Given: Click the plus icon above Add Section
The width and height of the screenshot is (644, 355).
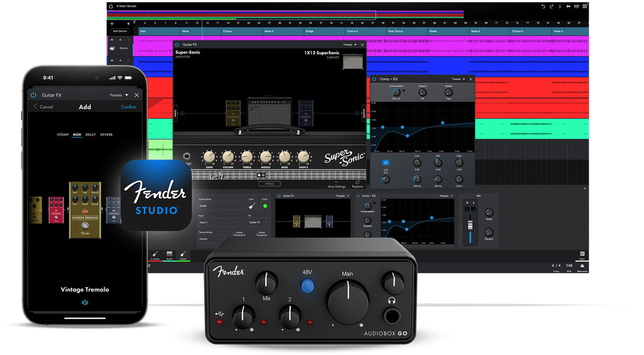Looking at the screenshot, I should [112, 24].
